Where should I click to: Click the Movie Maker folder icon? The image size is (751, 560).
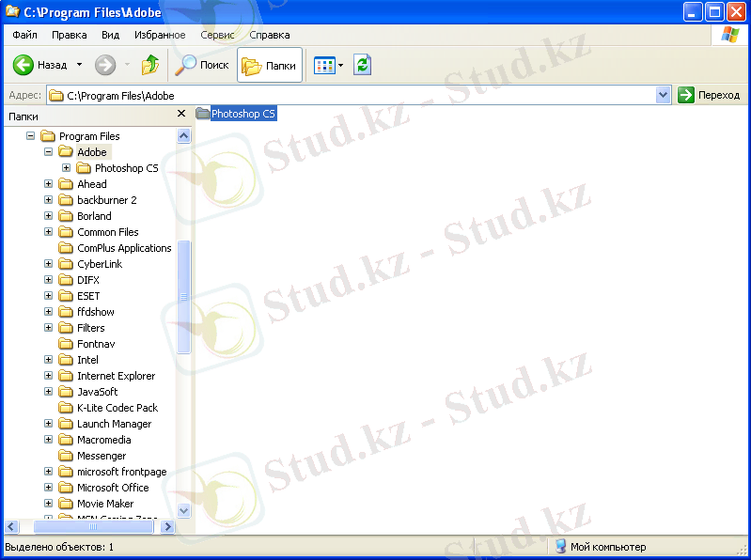(66, 504)
